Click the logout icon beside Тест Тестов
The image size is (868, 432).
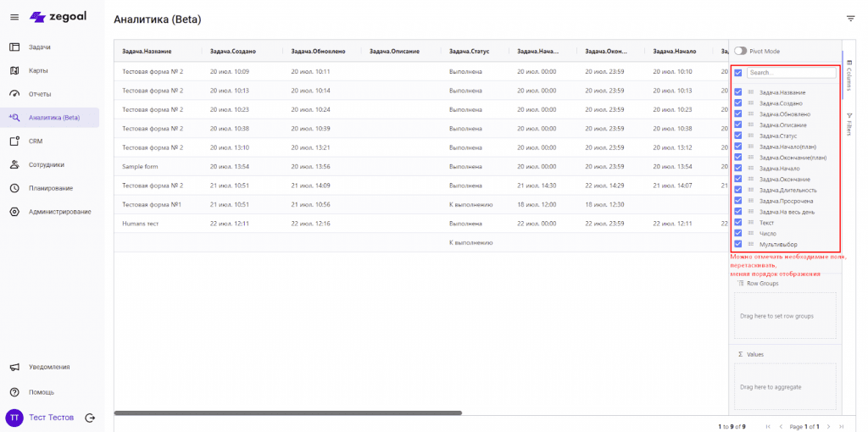click(x=90, y=418)
